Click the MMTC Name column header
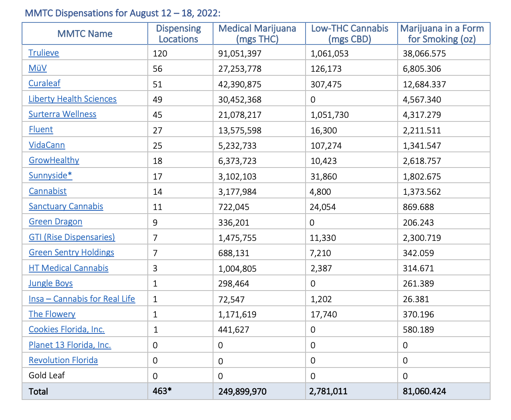This screenshot has height=420, width=511. coord(85,34)
